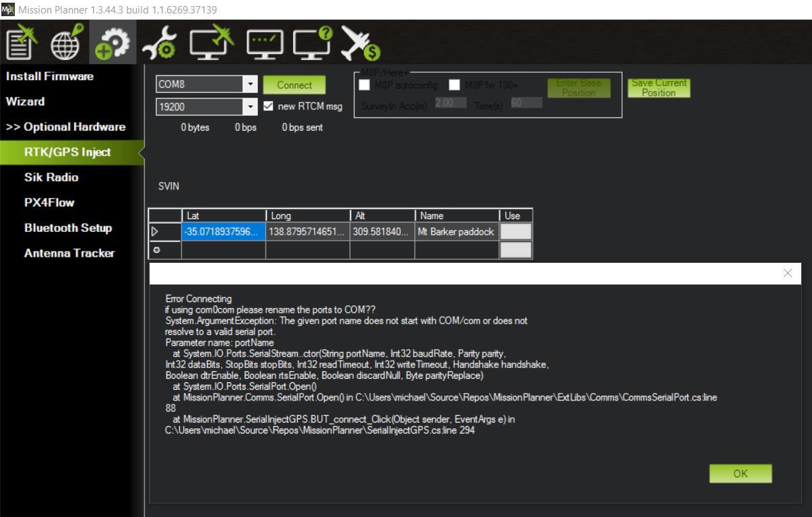This screenshot has height=517, width=812.
Task: Select PX4Flow in the sidebar
Action: point(49,203)
